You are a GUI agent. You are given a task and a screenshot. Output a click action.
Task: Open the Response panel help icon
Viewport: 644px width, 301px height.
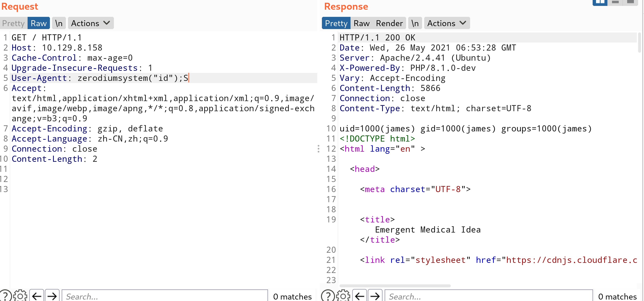[328, 296]
